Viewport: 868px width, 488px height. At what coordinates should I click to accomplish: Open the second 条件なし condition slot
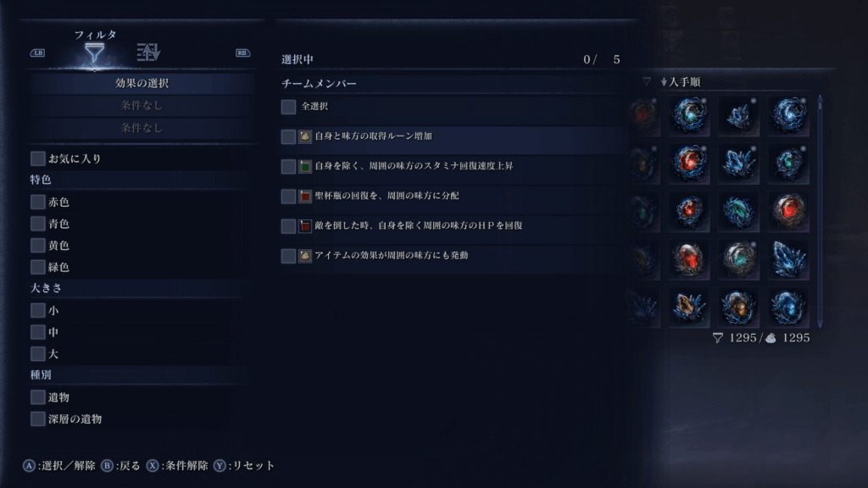point(142,128)
